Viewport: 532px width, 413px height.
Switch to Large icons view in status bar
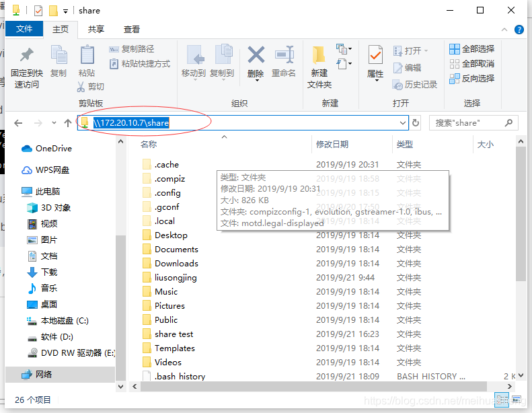click(517, 400)
